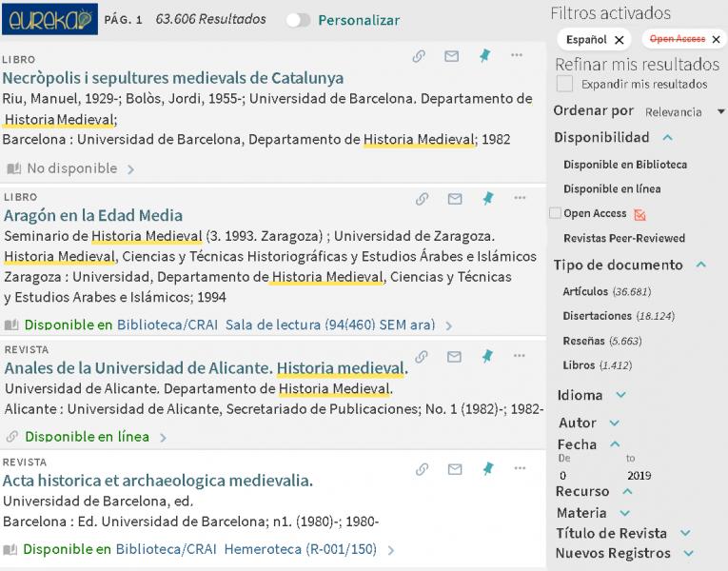Email the Anales de la Universidad de Alicante record

pos(455,357)
